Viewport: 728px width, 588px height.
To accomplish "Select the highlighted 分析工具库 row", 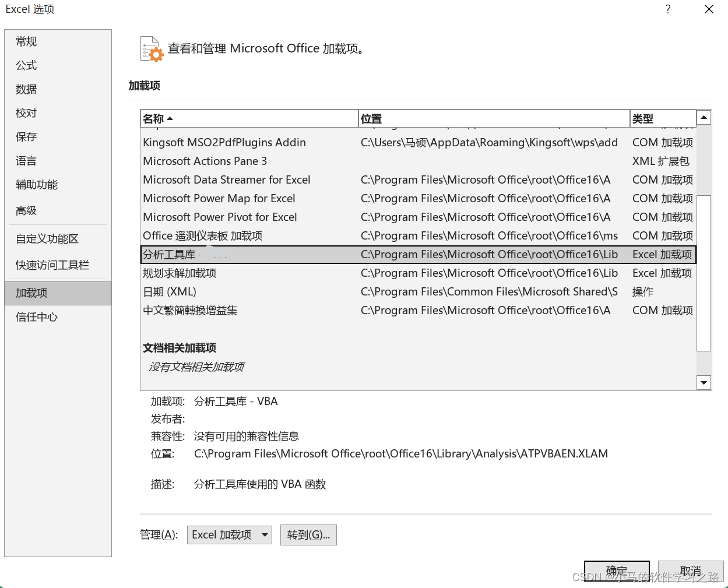I will (418, 255).
